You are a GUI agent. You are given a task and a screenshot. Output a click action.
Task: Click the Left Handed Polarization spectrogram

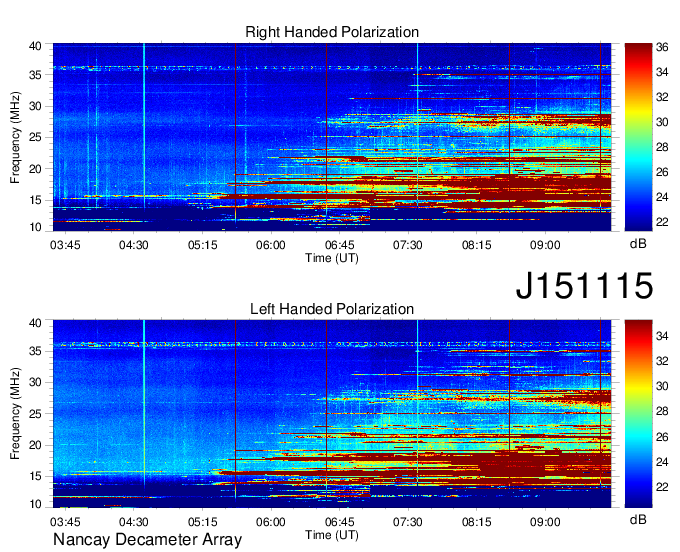pyautogui.click(x=332, y=414)
